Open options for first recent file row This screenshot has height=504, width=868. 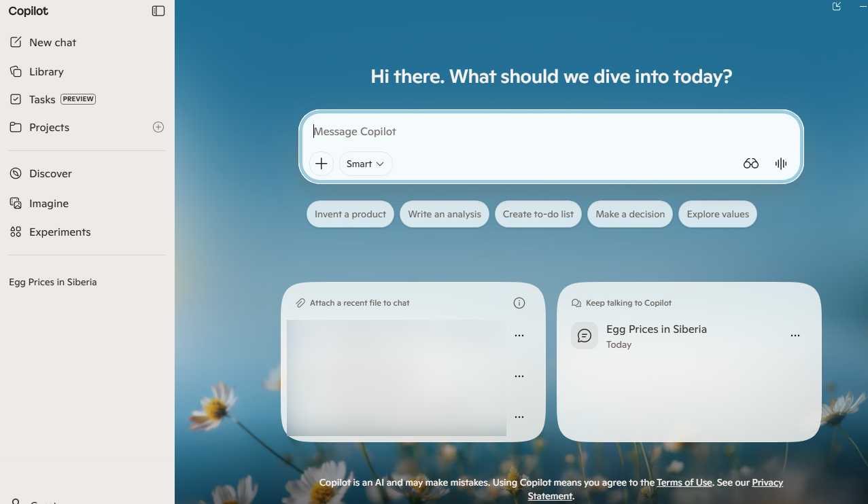(x=519, y=336)
